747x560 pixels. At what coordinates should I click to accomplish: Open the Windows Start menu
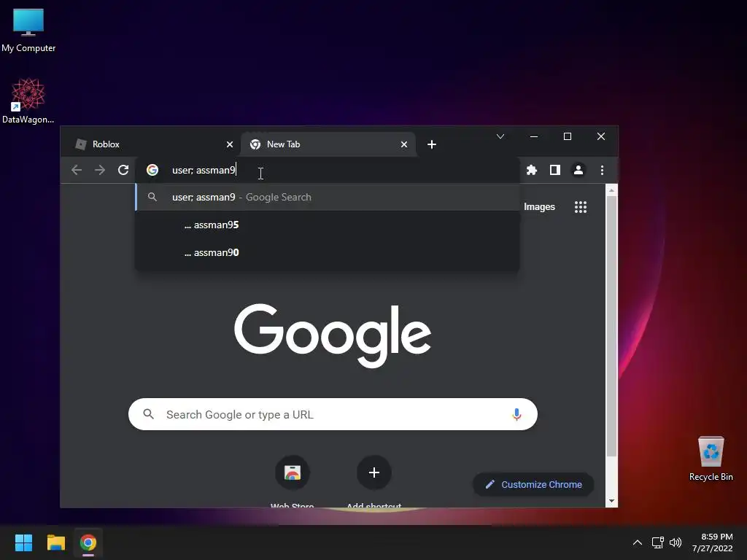point(23,542)
